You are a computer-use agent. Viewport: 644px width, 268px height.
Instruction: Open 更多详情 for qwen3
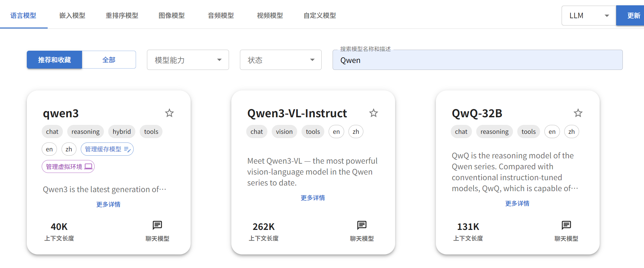[x=108, y=204]
